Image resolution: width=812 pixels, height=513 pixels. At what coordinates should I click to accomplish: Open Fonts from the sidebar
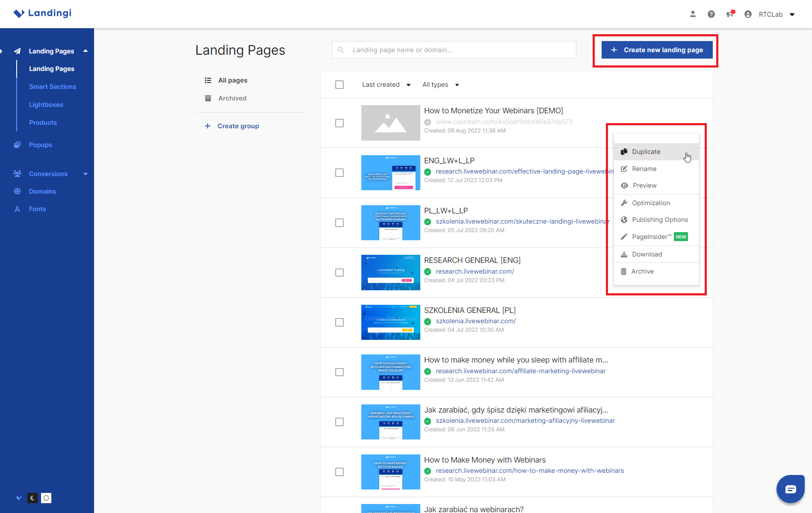(37, 209)
